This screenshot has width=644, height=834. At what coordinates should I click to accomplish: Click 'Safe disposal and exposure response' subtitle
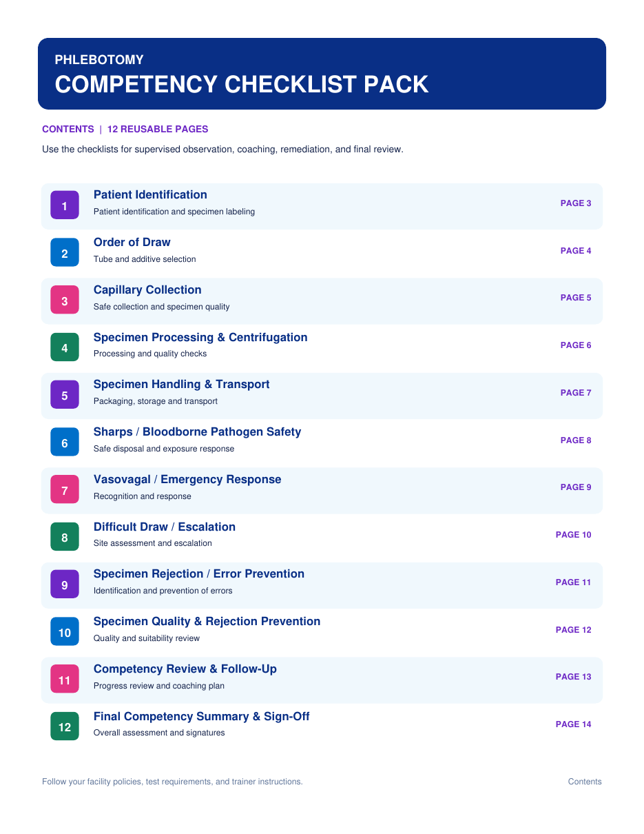coord(164,449)
